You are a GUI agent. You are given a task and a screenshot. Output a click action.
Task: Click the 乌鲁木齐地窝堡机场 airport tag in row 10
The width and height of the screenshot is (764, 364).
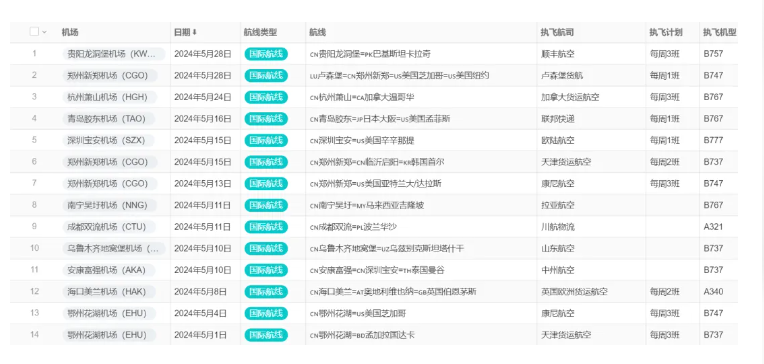coord(114,249)
